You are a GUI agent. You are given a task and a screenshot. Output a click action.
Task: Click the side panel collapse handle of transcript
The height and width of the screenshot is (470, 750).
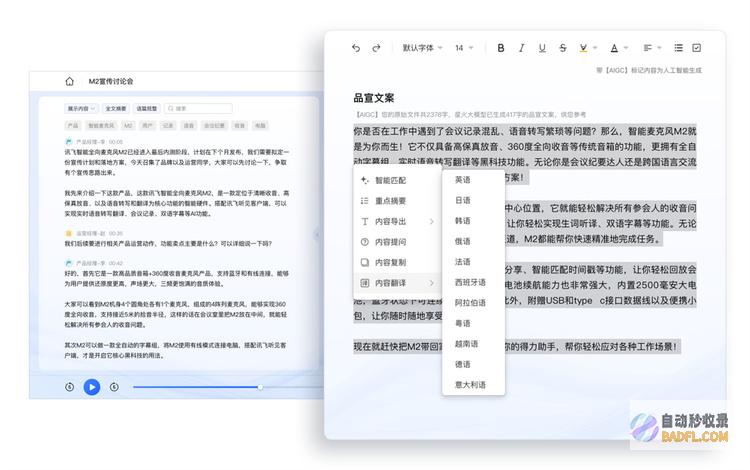[x=317, y=235]
